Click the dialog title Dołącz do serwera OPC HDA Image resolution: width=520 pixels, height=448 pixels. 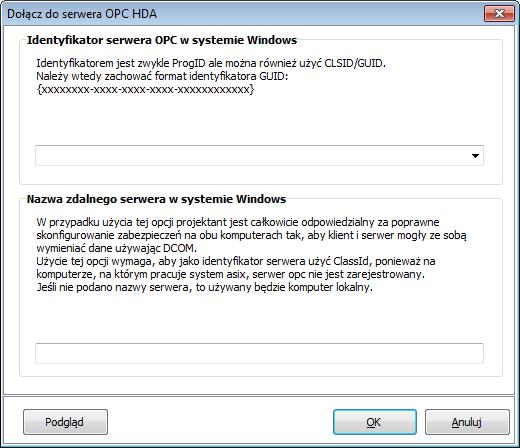click(x=82, y=14)
